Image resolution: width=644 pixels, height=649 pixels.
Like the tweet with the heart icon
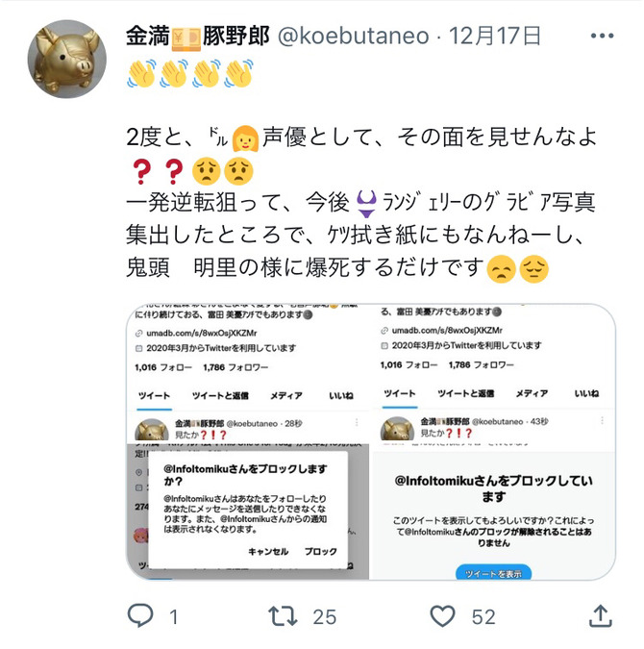point(443,616)
